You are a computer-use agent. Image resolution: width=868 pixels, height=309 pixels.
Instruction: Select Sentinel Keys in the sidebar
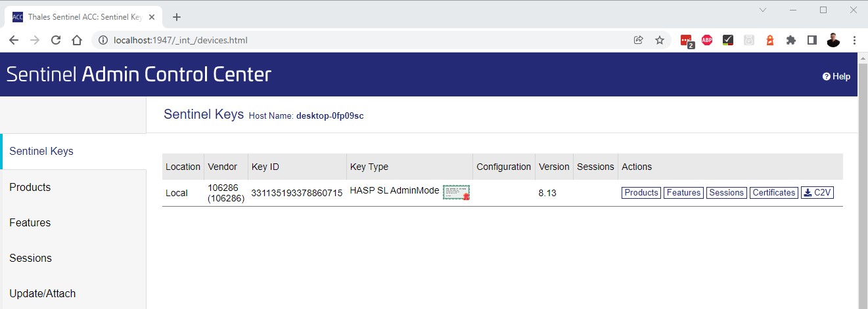tap(74, 151)
